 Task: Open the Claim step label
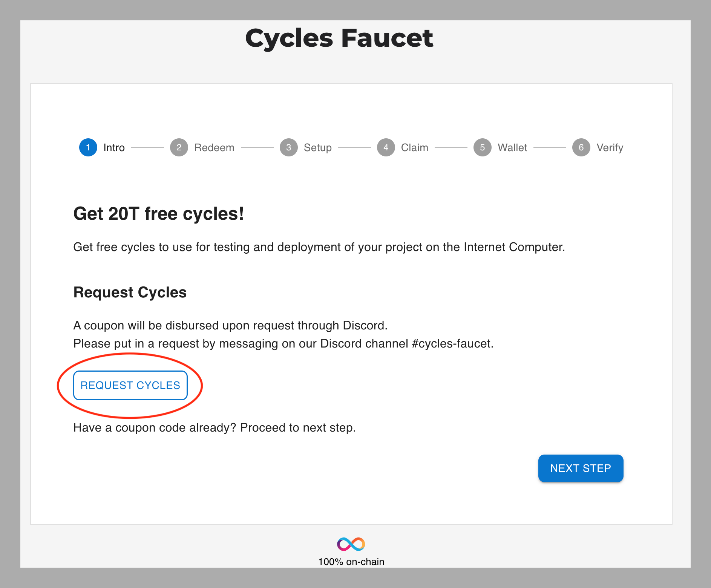[x=415, y=147]
